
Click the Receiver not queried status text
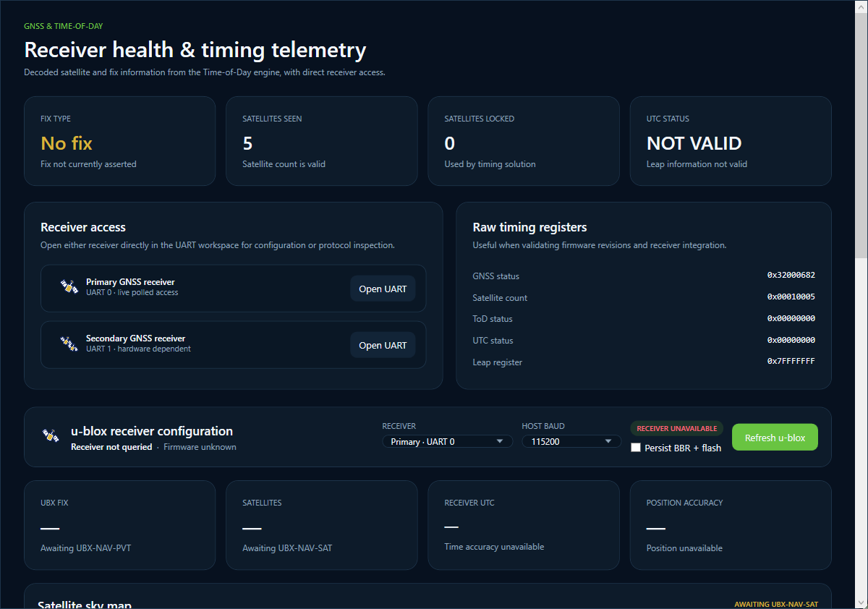pos(111,447)
